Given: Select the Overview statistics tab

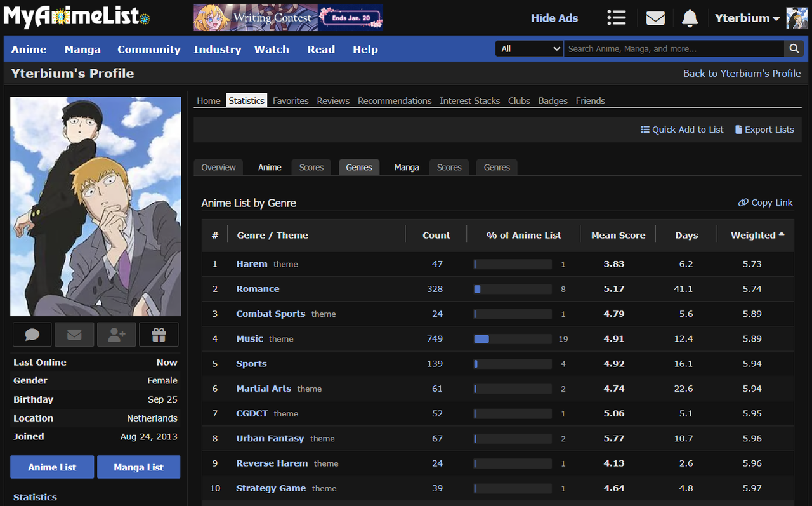Looking at the screenshot, I should pyautogui.click(x=218, y=167).
